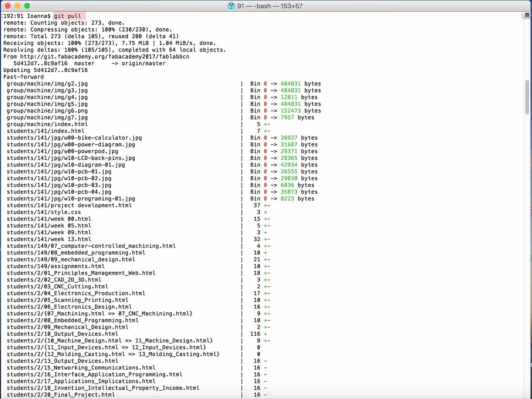The height and width of the screenshot is (399, 532).
Task: Click the "students/2/20_Final_Project.html" file path
Action: [x=61, y=394]
